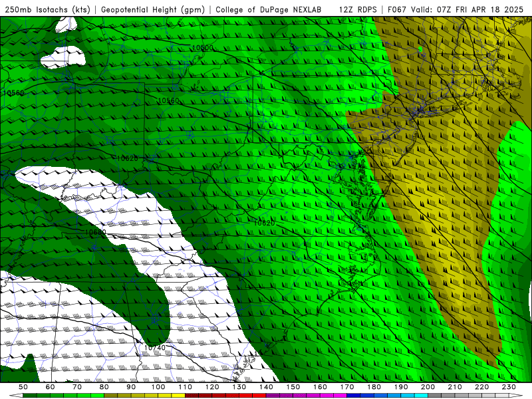The width and height of the screenshot is (532, 399).
Task: Click the 140 value on color scale
Action: [x=266, y=387]
